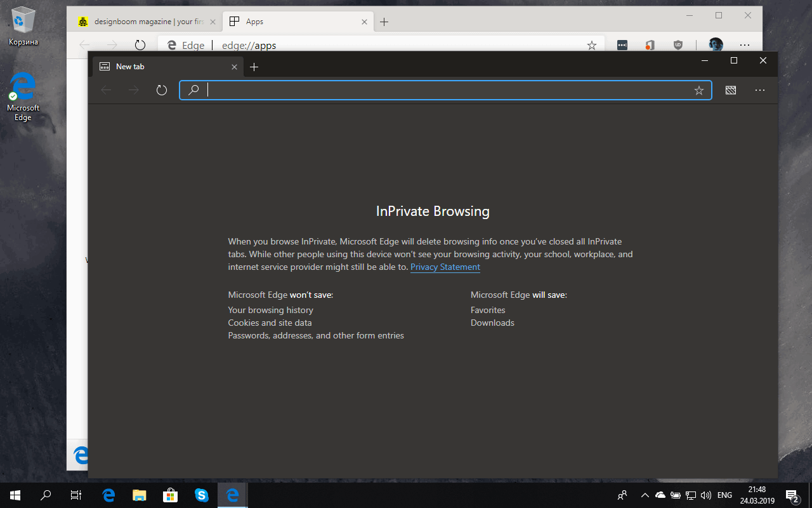Viewport: 812px width, 508px height.
Task: Click 'Your browsing history' text
Action: pos(271,310)
